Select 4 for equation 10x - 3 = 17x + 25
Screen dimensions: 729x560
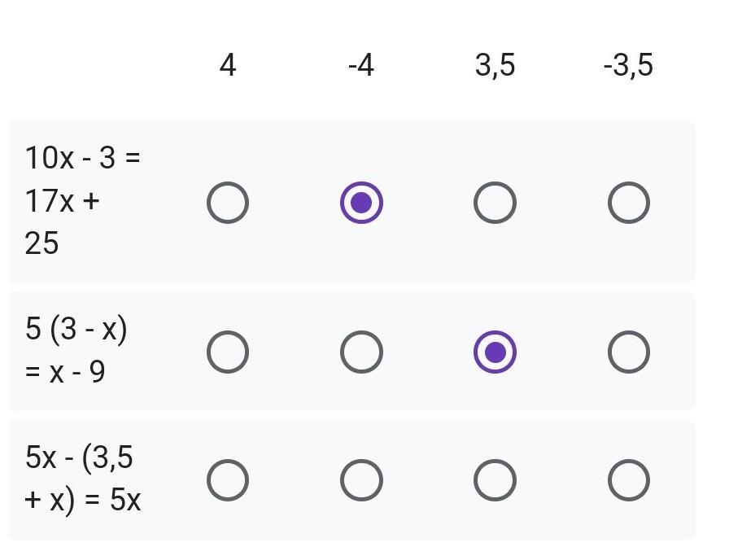[x=228, y=203]
